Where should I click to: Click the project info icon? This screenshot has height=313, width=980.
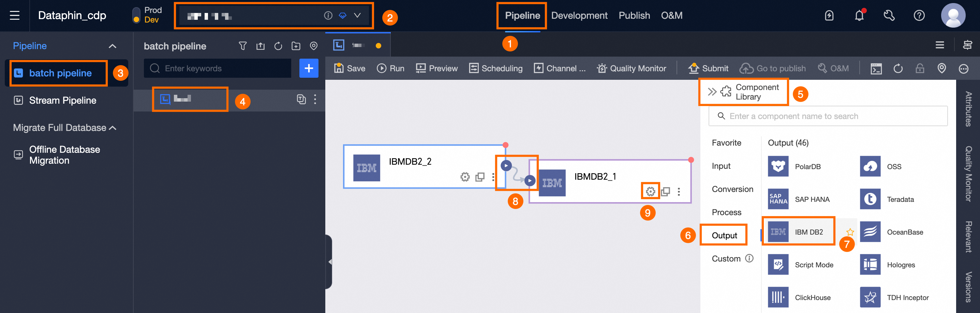point(328,16)
